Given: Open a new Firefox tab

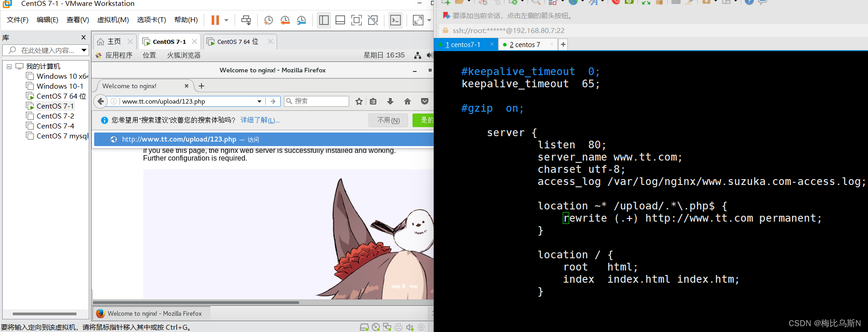Looking at the screenshot, I should 201,86.
